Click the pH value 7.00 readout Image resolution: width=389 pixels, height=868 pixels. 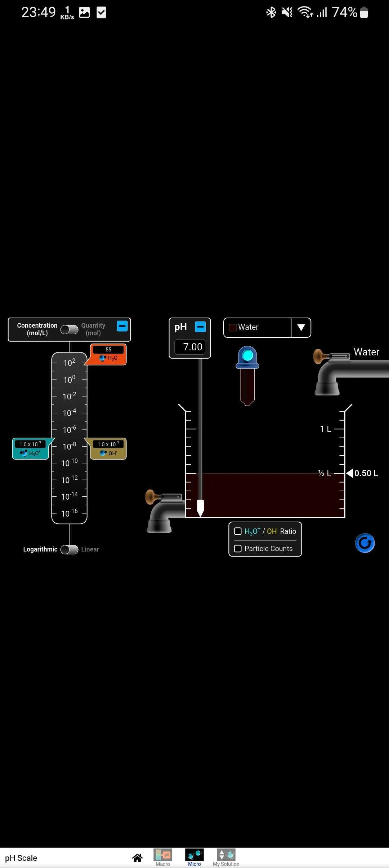(190, 347)
